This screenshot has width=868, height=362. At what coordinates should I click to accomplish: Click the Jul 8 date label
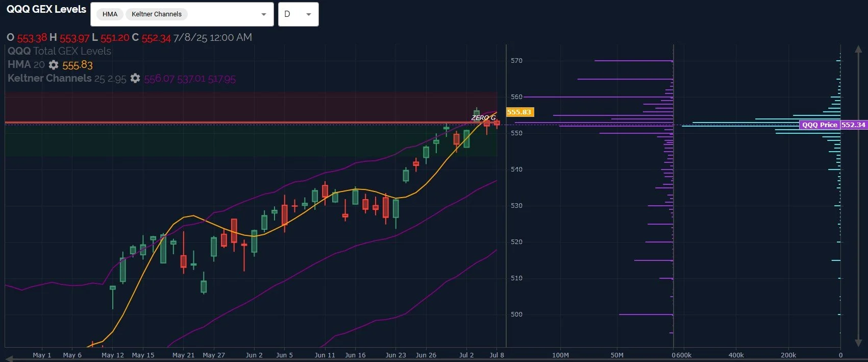click(497, 355)
